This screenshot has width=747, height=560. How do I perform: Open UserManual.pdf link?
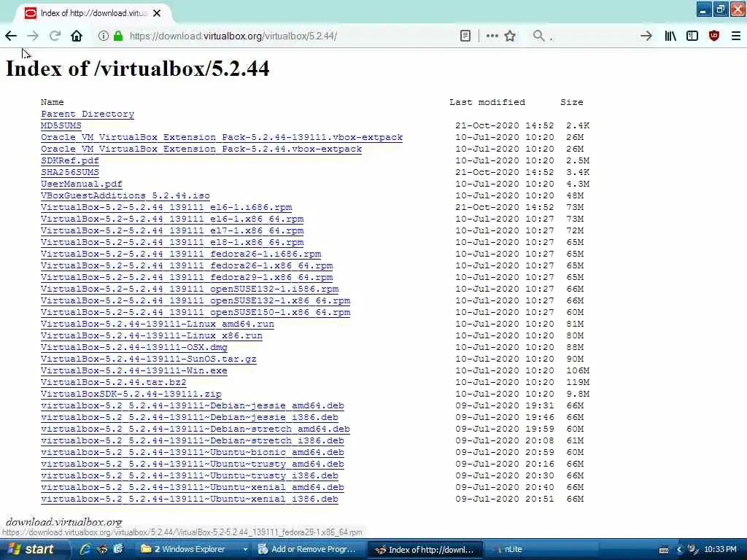tap(82, 184)
